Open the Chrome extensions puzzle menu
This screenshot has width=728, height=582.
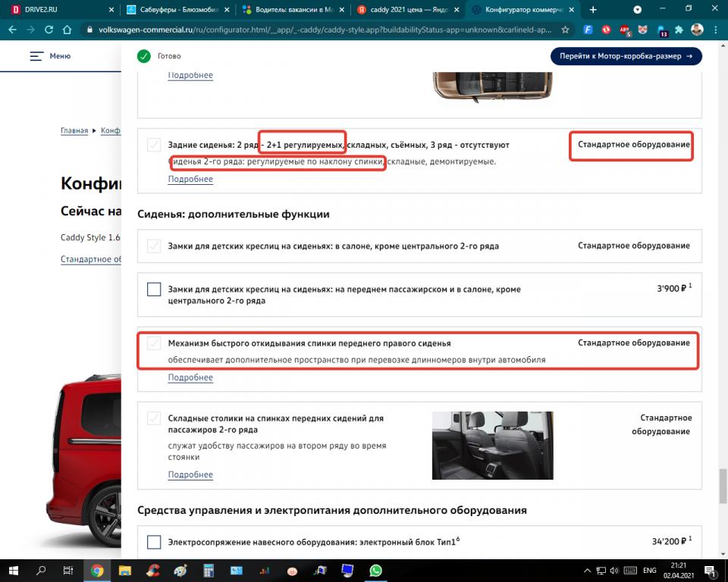click(679, 30)
